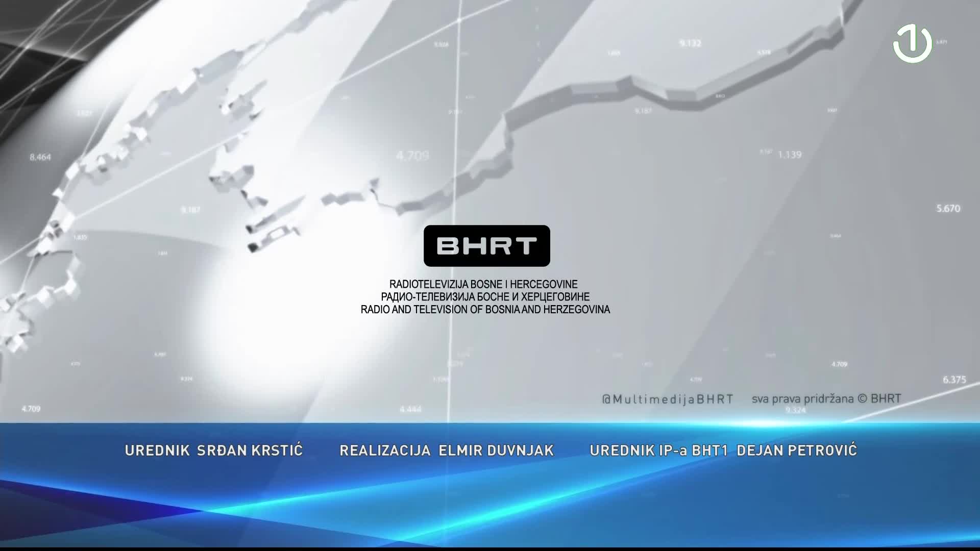Screen dimensions: 980x551
Task: Click the credit 'REALIZACIJA ELMIR DUVNJAK'
Action: coord(447,450)
